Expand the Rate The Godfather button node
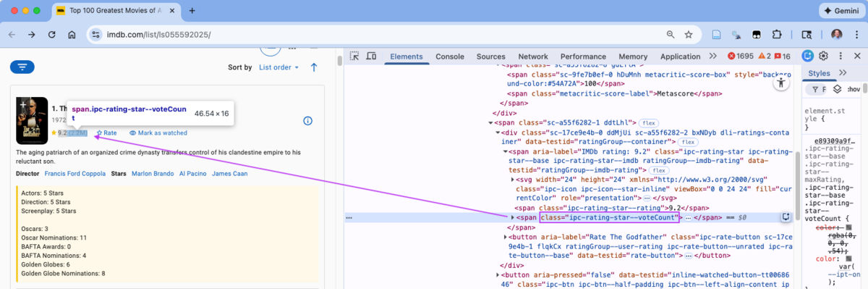 [506, 237]
